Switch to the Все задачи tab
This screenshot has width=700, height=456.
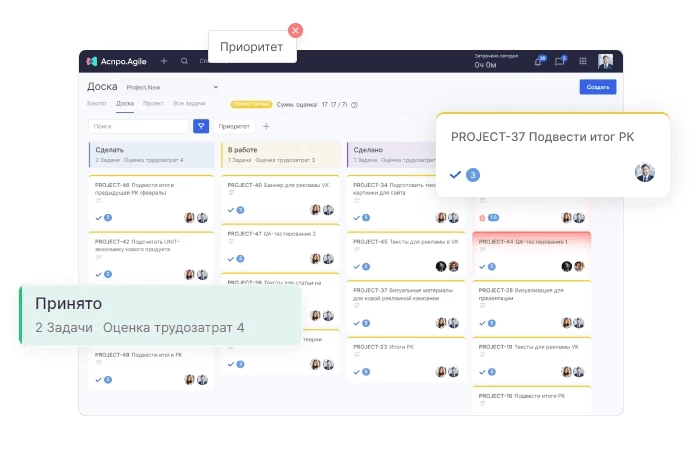189,103
